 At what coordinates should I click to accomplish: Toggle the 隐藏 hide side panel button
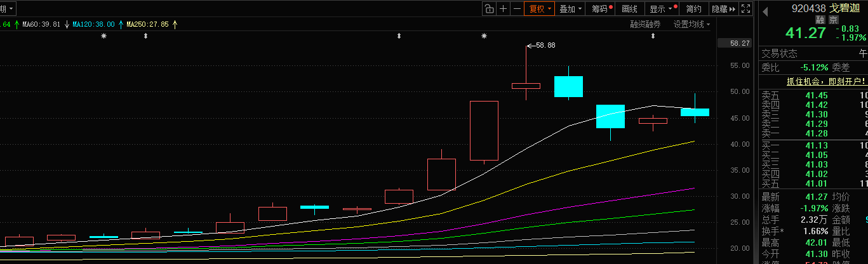tap(723, 9)
